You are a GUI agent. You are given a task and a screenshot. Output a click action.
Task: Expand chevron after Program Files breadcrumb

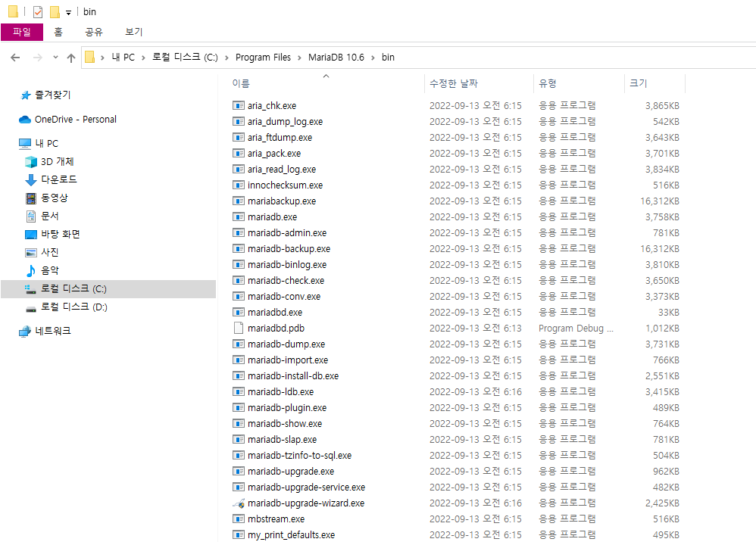tap(299, 58)
